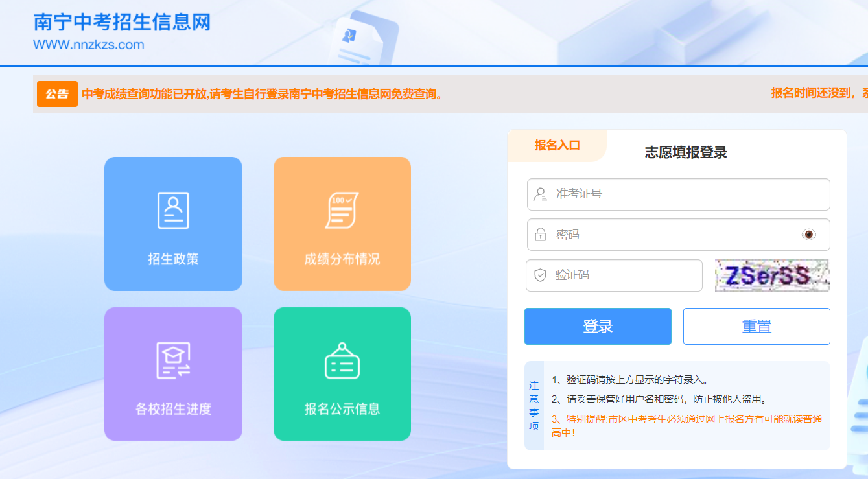Viewport: 868px width, 479px height.
Task: Open the scrolling 中考成绩查询 announcement text
Action: [x=263, y=94]
